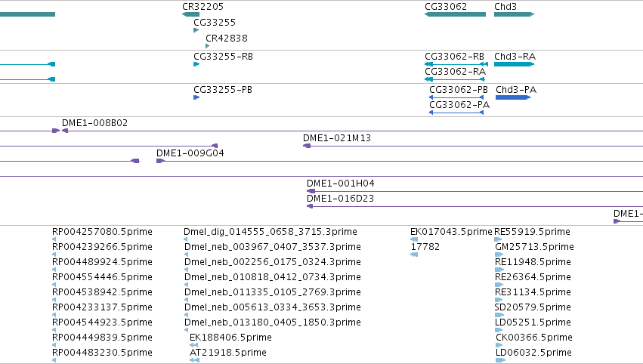Select the CG33062-RB transcript glyph
The height and width of the screenshot is (364, 643).
point(456,64)
